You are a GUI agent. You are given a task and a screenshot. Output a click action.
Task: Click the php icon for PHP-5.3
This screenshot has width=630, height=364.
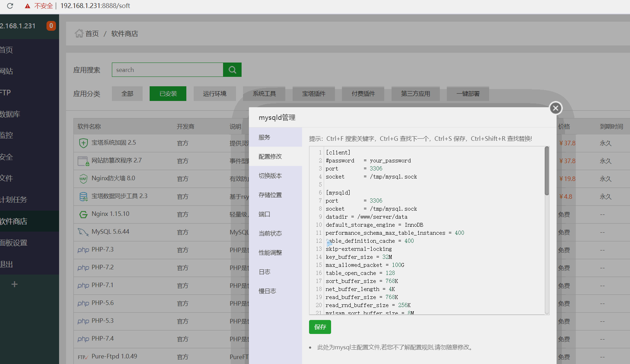[83, 321]
